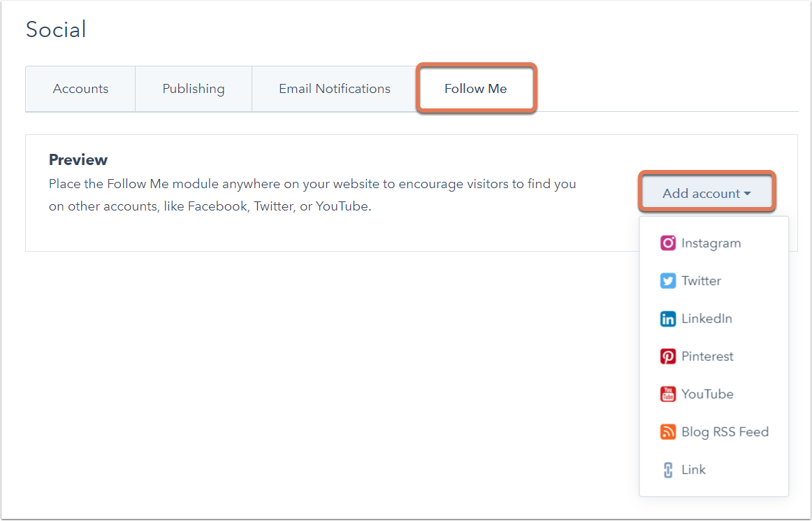
Task: Click the Pinterest icon
Action: tap(667, 356)
